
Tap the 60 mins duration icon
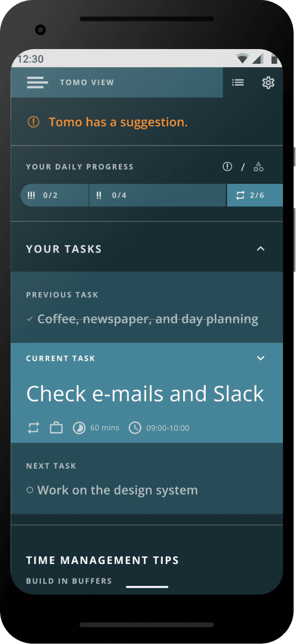click(79, 428)
